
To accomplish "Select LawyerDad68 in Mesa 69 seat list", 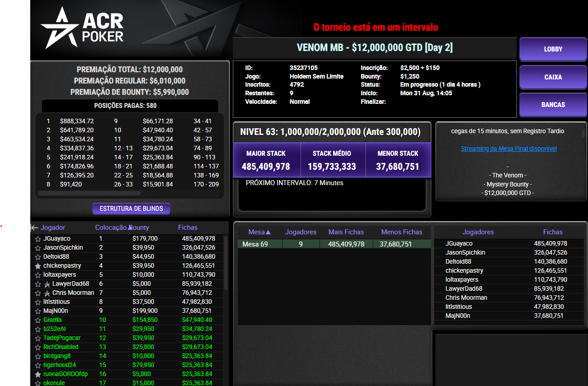I will 509,288.
